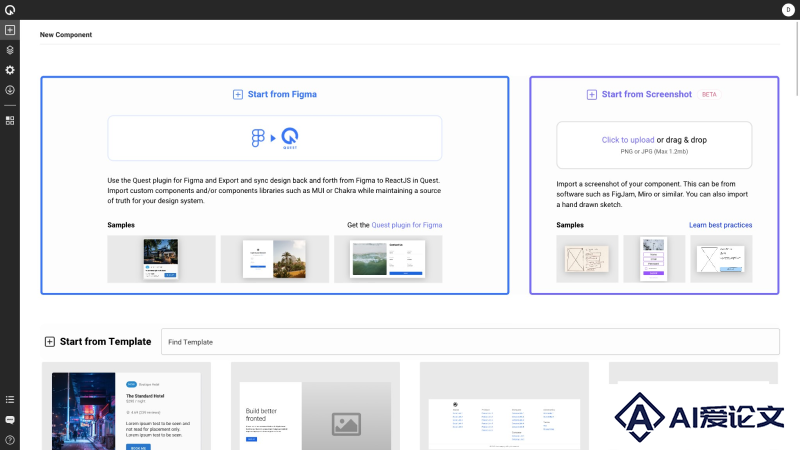Click the plus icon beside Start from Figma

238,94
